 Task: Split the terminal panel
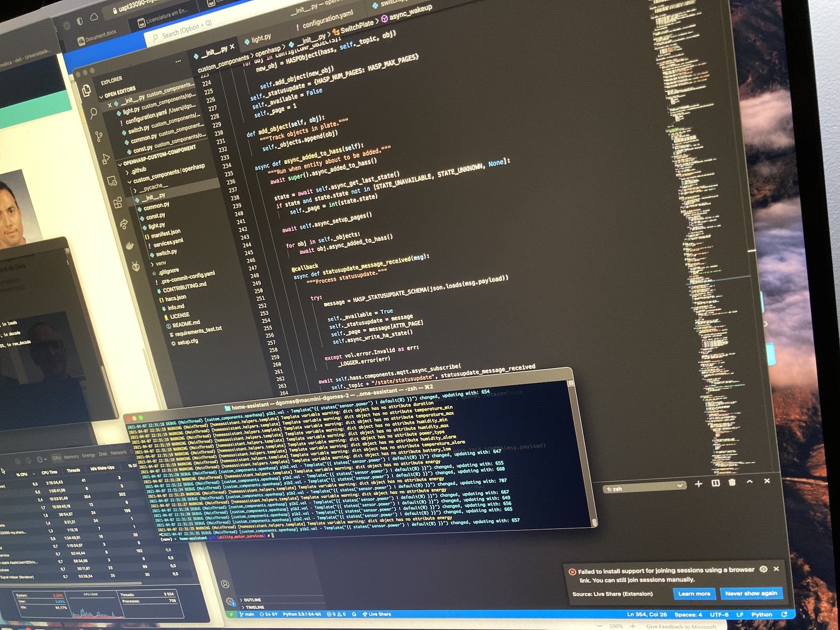[716, 483]
